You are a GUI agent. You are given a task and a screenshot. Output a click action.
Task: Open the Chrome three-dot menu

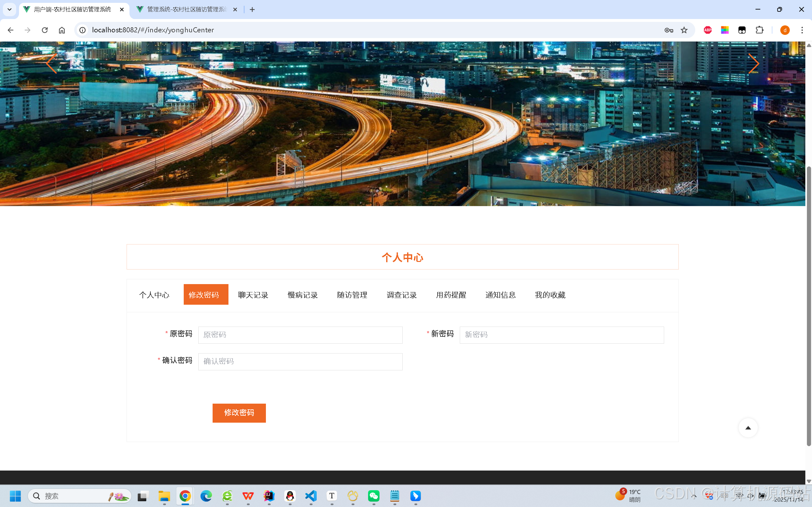(x=802, y=30)
